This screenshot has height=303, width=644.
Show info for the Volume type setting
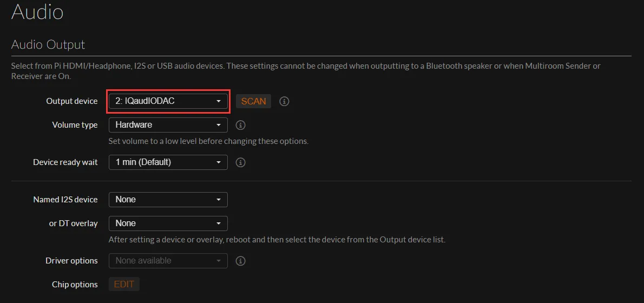[241, 125]
